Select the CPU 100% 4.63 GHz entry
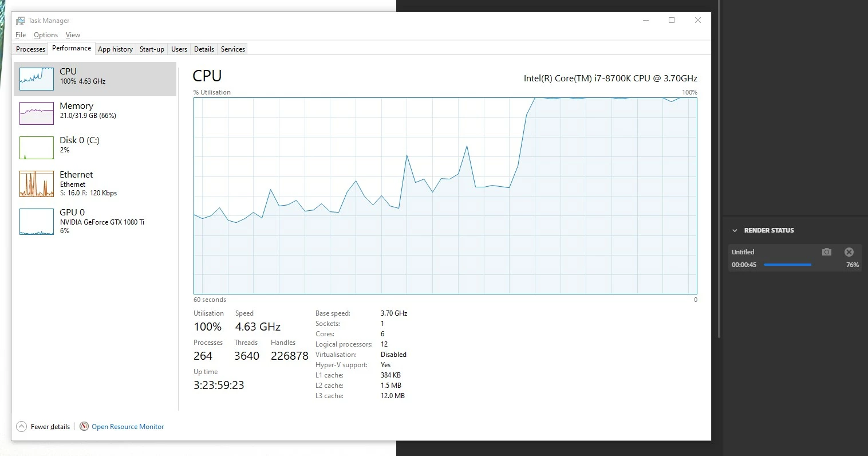This screenshot has height=456, width=868. 95,79
